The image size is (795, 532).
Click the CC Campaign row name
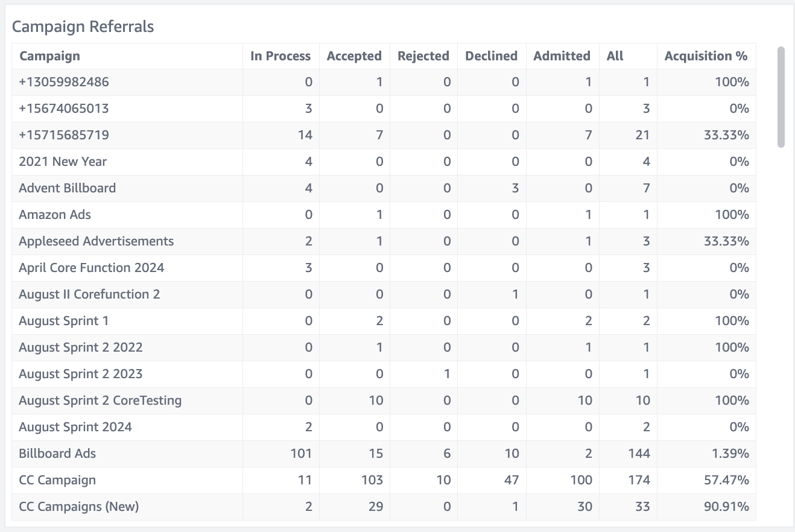[x=57, y=480]
